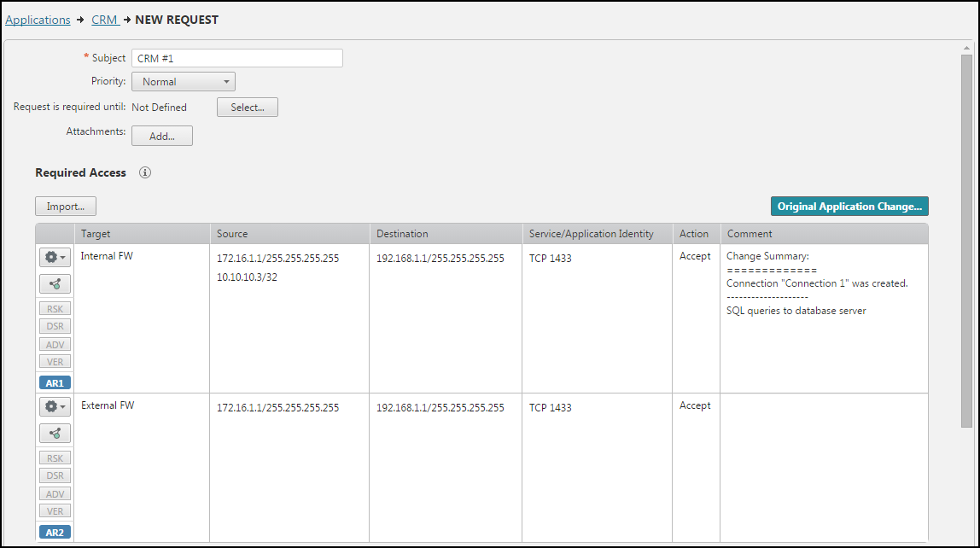980x548 pixels.
Task: Select the AR1 access rule badge
Action: tap(54, 382)
